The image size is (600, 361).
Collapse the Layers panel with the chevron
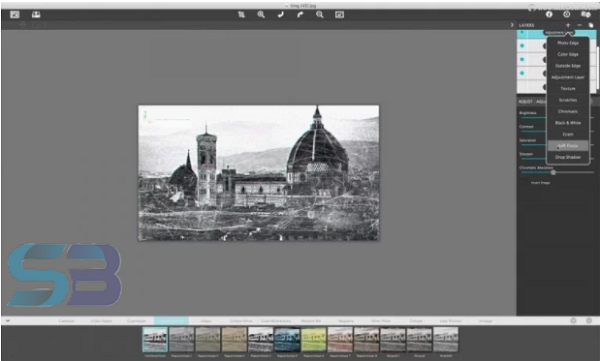[x=512, y=25]
